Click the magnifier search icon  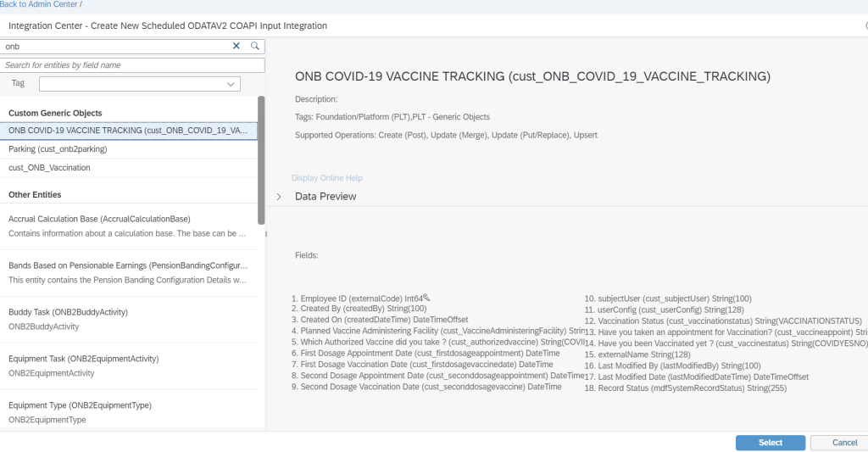[x=254, y=46]
